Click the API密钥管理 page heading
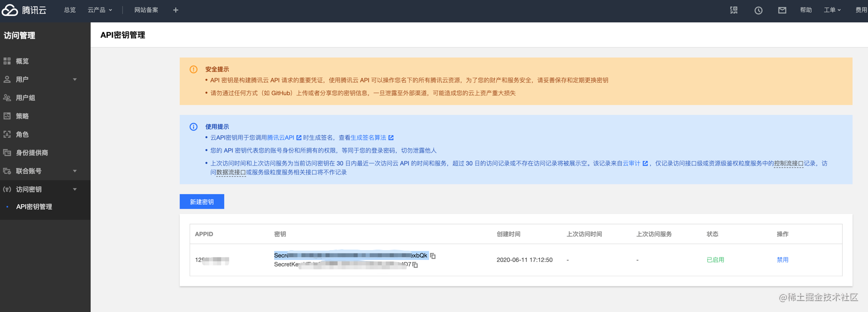 (123, 35)
